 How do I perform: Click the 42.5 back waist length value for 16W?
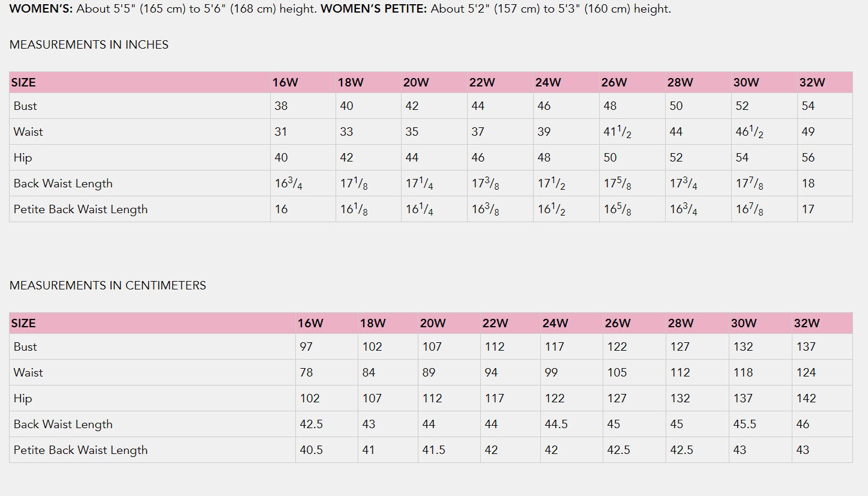312,425
